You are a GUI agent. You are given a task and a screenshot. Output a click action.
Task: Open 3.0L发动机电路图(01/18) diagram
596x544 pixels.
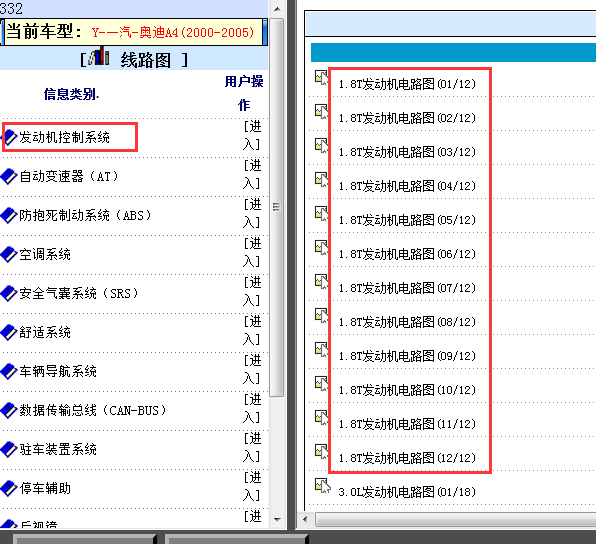click(407, 492)
